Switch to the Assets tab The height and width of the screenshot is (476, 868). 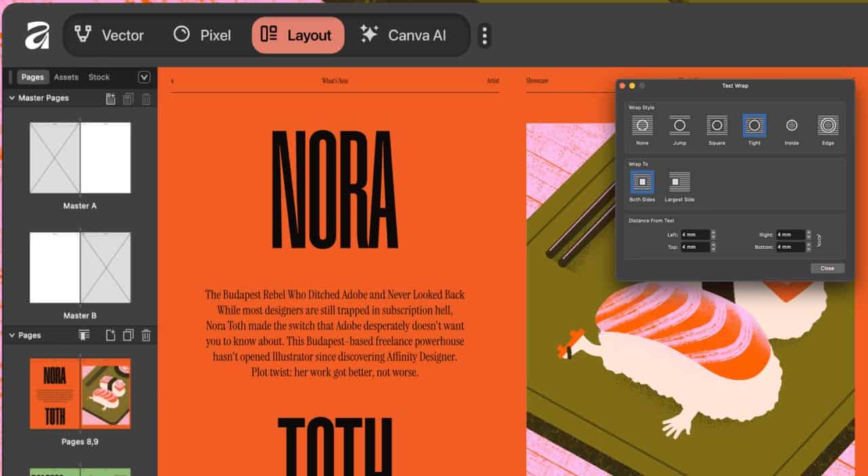click(66, 77)
